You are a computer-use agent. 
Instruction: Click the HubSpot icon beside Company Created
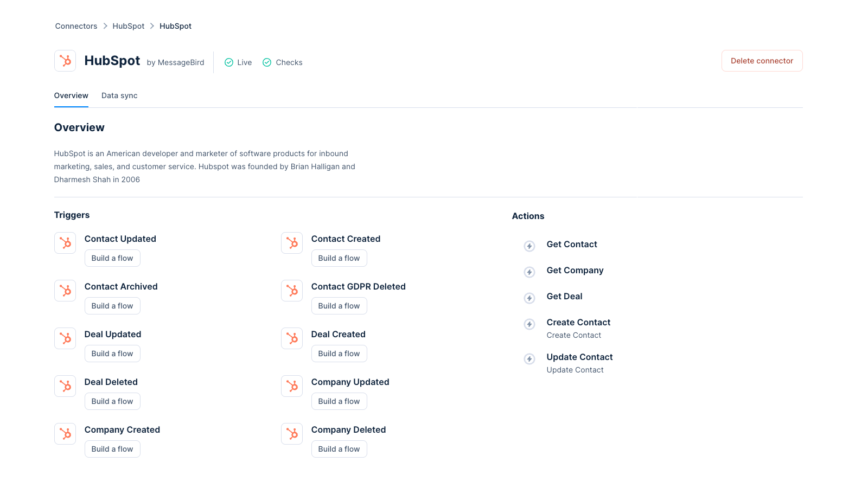pos(65,434)
